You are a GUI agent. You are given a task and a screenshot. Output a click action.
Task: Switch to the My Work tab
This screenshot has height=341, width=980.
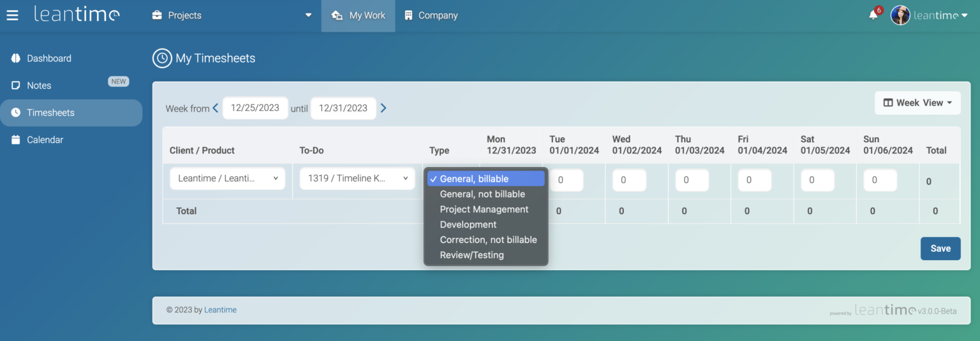click(x=359, y=16)
